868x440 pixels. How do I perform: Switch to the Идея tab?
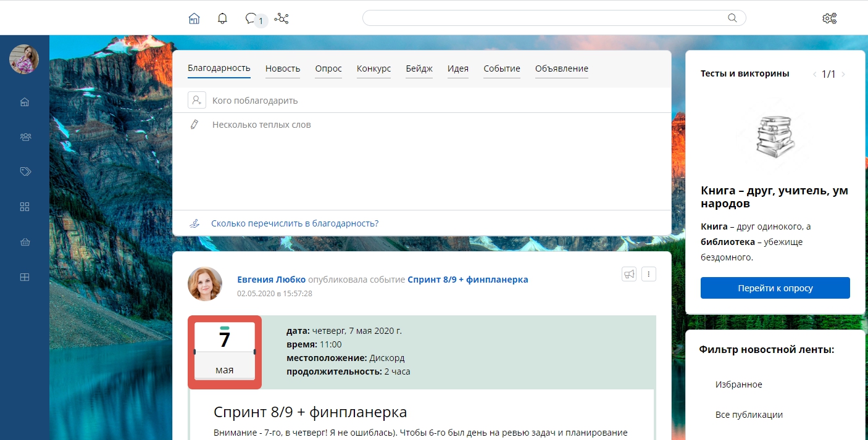point(458,68)
